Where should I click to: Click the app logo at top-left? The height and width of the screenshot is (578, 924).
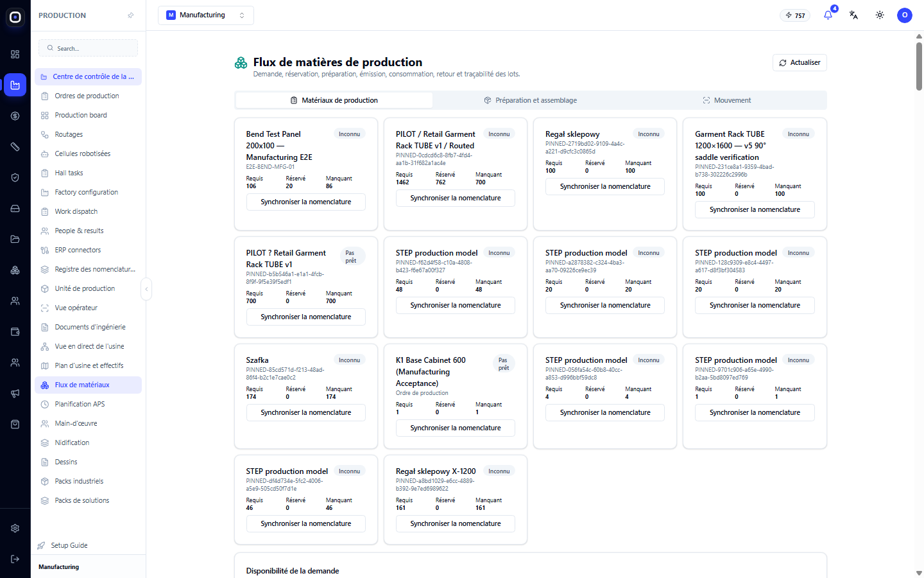click(15, 17)
